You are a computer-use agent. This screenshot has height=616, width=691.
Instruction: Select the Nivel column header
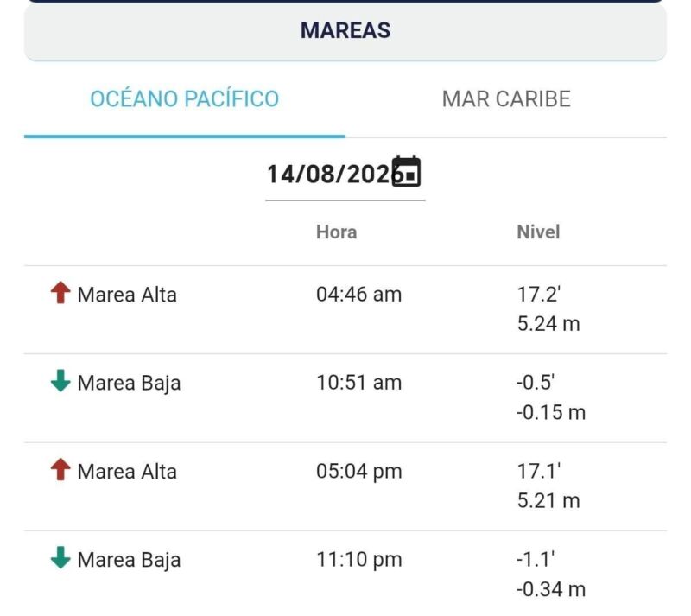point(538,232)
